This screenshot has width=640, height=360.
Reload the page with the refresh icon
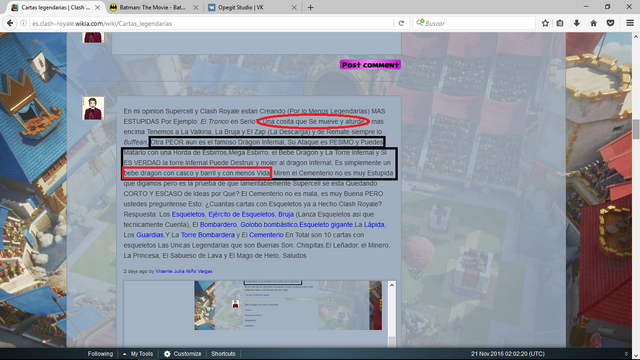coord(401,23)
